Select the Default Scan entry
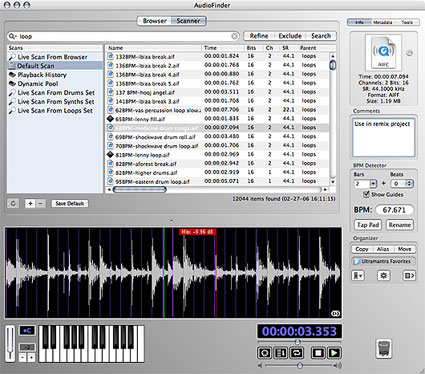The width and height of the screenshot is (425, 374). pyautogui.click(x=55, y=66)
